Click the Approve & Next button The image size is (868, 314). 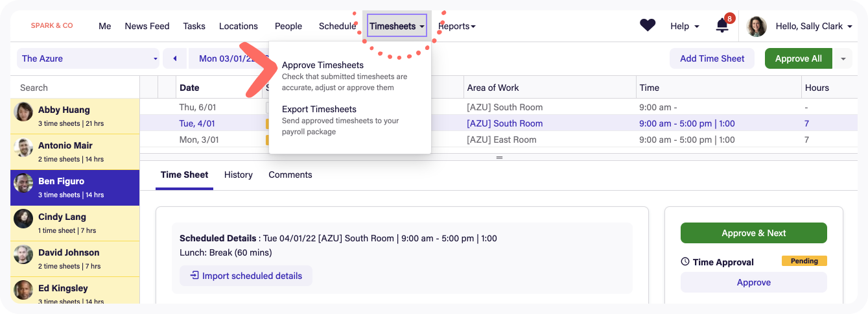point(753,233)
